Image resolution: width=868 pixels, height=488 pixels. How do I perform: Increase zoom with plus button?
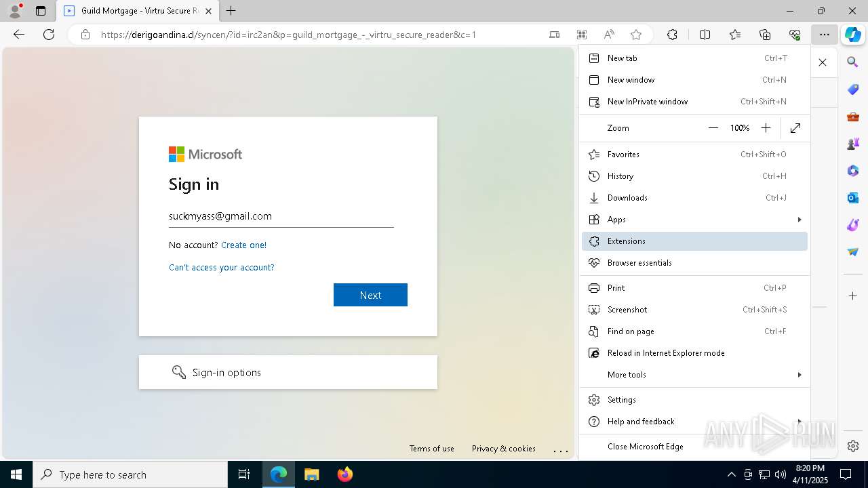766,128
